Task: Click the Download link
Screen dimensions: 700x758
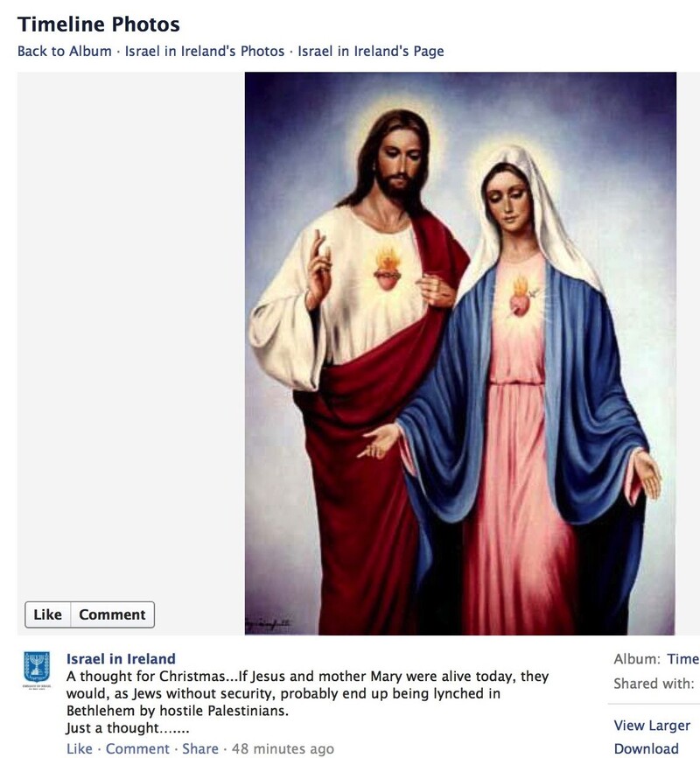Action: (x=647, y=748)
